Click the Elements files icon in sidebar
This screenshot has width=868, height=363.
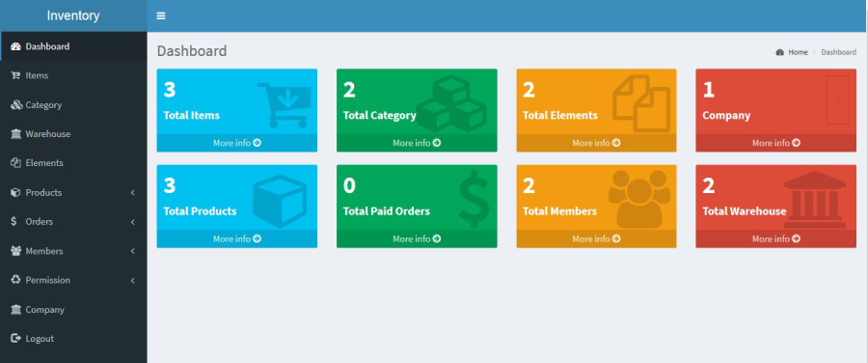15,163
